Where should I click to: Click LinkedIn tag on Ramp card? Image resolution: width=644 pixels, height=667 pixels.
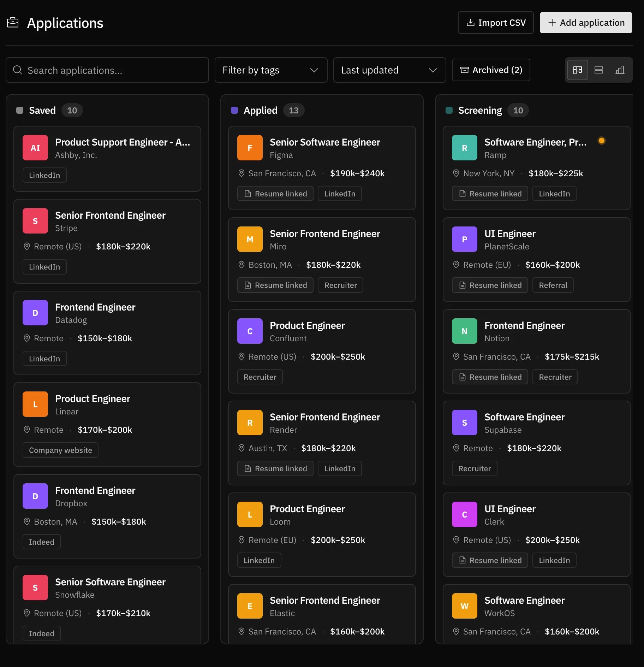click(554, 194)
